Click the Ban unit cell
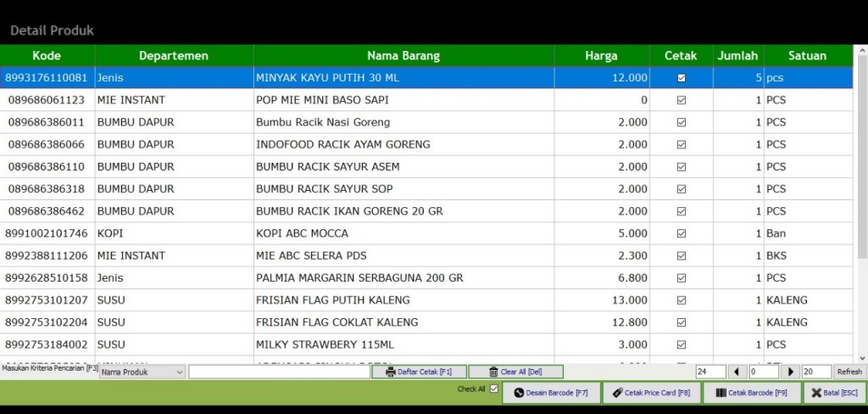This screenshot has width=868, height=414. click(x=808, y=233)
